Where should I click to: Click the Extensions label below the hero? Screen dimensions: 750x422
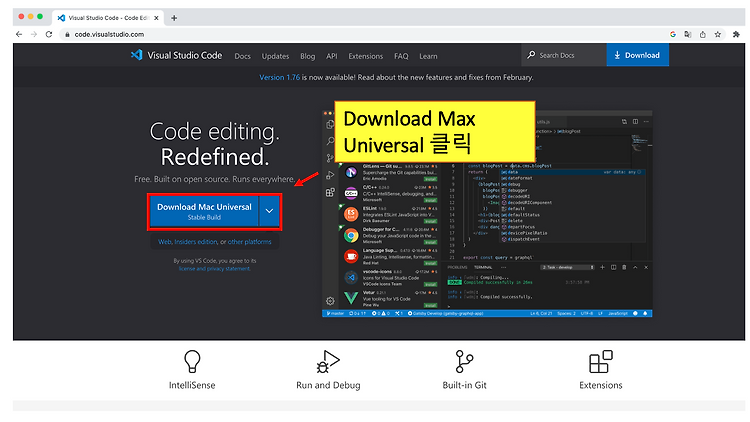(601, 385)
